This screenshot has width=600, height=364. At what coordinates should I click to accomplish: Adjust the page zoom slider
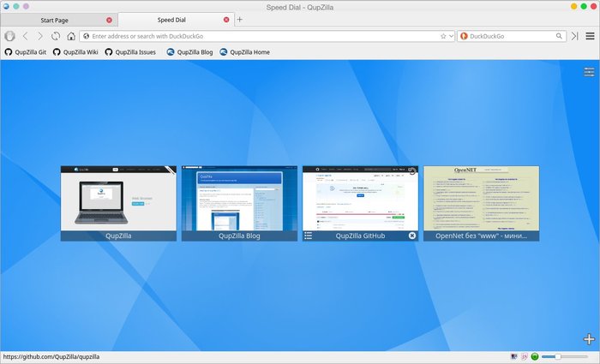tap(564, 357)
